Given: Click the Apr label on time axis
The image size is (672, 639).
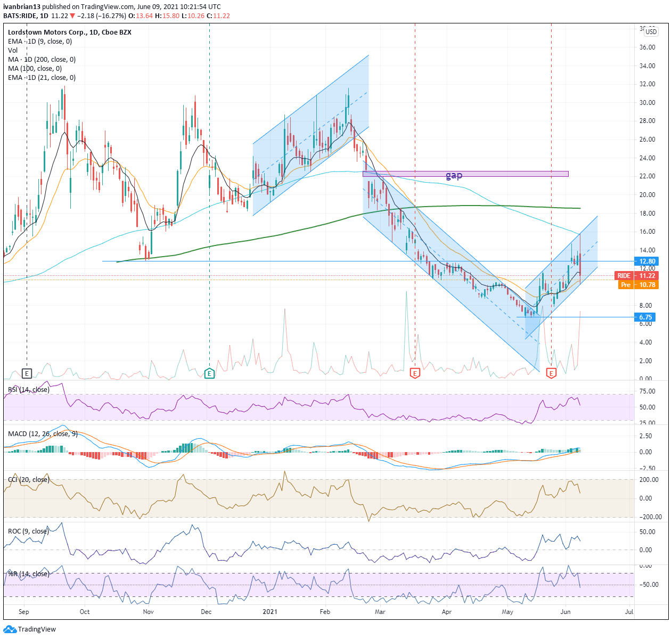Looking at the screenshot, I should (x=446, y=612).
